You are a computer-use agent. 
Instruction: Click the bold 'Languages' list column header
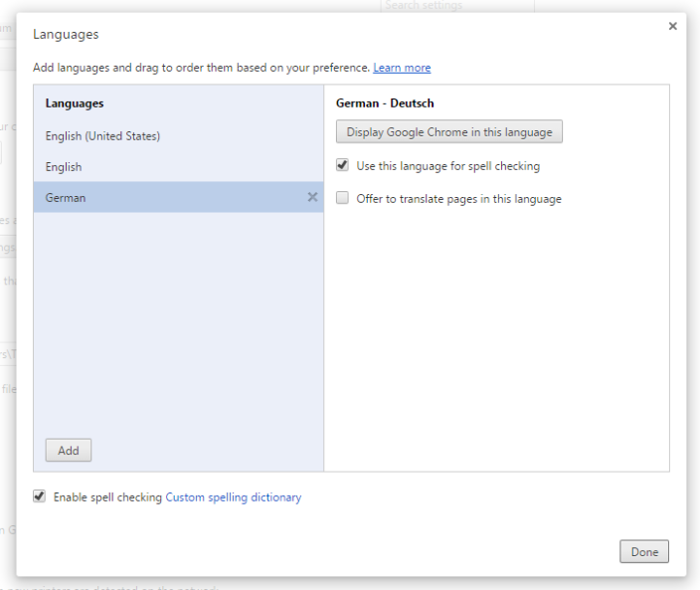pyautogui.click(x=75, y=103)
